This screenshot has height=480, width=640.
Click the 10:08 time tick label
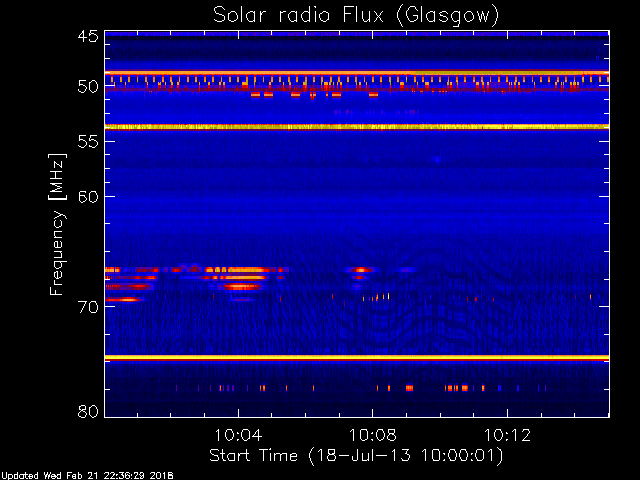point(373,435)
